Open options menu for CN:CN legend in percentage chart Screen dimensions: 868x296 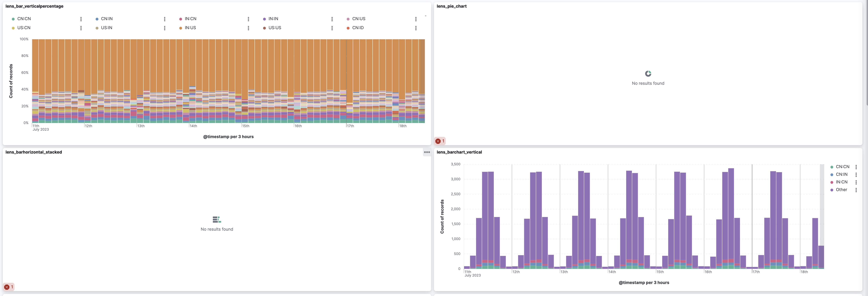coord(81,19)
